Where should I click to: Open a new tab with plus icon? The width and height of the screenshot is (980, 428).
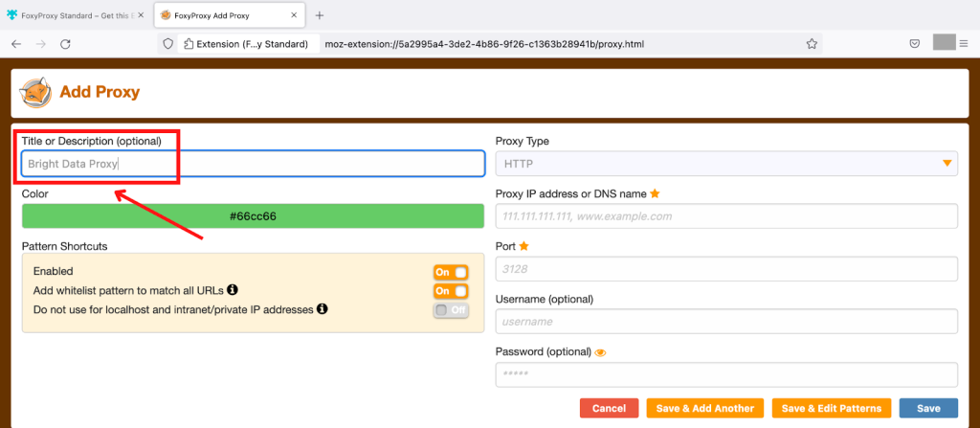pyautogui.click(x=320, y=15)
